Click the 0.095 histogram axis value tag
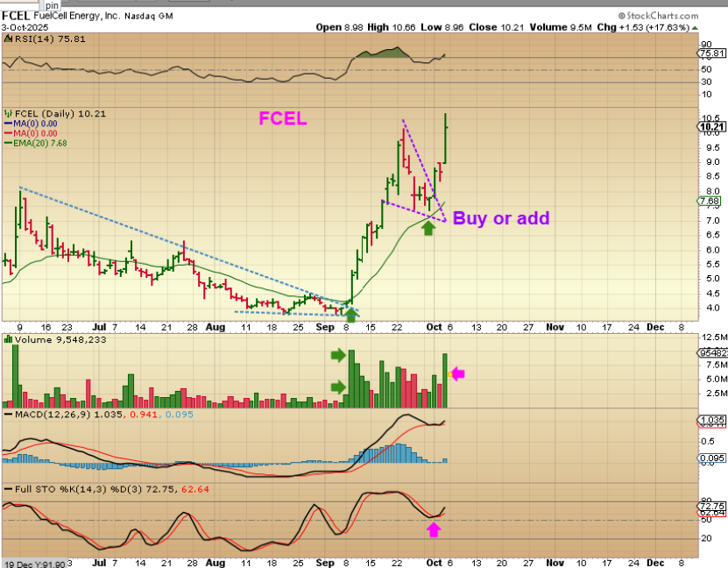728x568 pixels. 711,458
